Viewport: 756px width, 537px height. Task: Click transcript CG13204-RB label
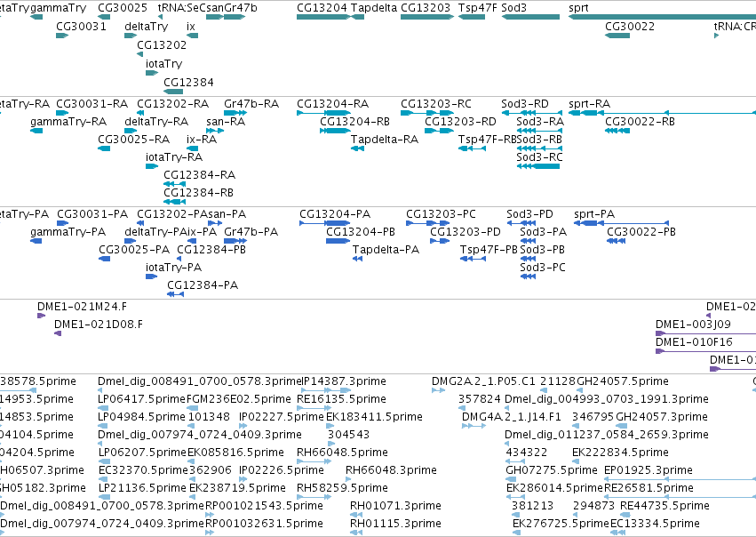coord(354,122)
